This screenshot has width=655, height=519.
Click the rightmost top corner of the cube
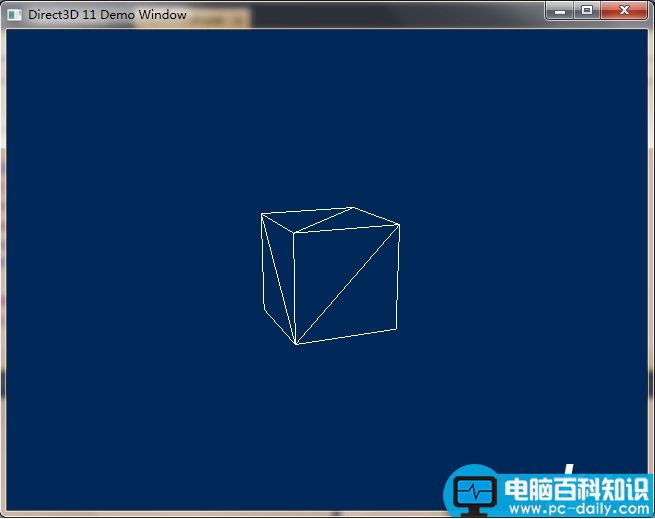400,224
